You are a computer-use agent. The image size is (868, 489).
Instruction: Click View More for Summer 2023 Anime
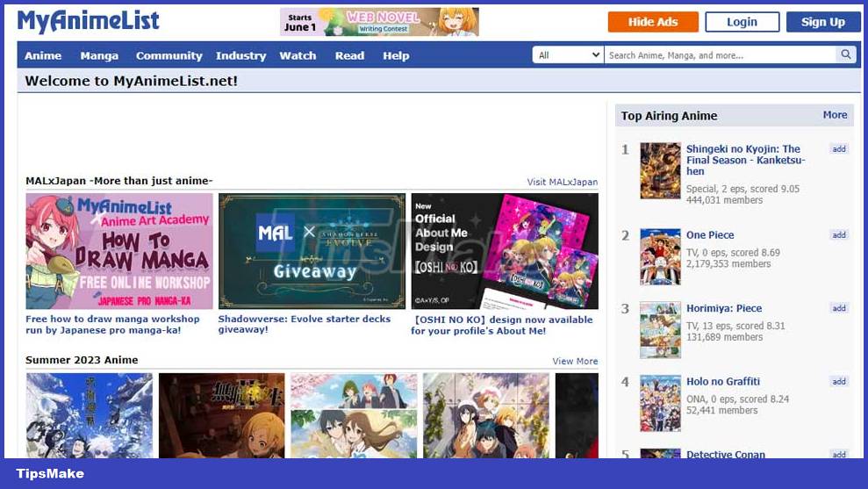tap(575, 361)
